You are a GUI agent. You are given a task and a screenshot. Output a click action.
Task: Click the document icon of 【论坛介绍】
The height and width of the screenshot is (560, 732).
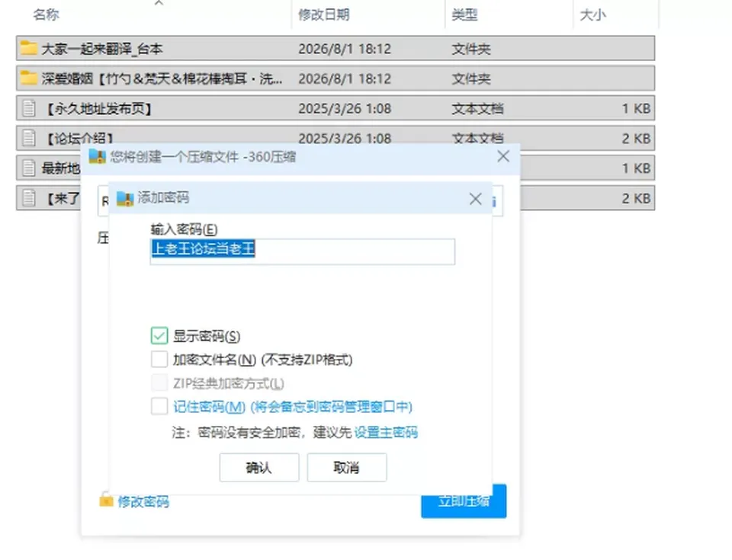coord(28,138)
